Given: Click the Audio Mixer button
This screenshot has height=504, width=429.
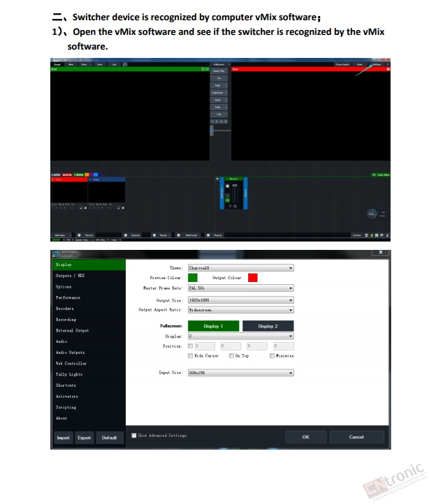Looking at the screenshot, I should (381, 175).
